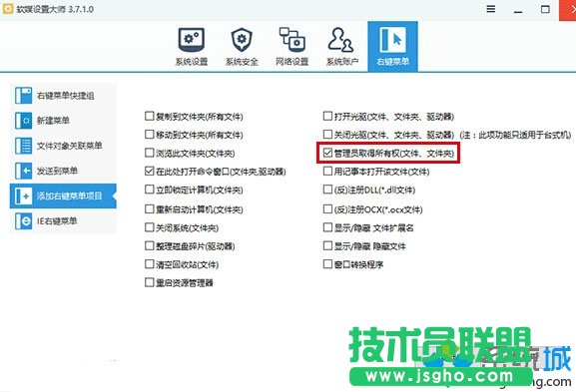Screen dimensions: 576x392
Task: Enable 关闭光驱 checkbox
Action: click(x=327, y=135)
